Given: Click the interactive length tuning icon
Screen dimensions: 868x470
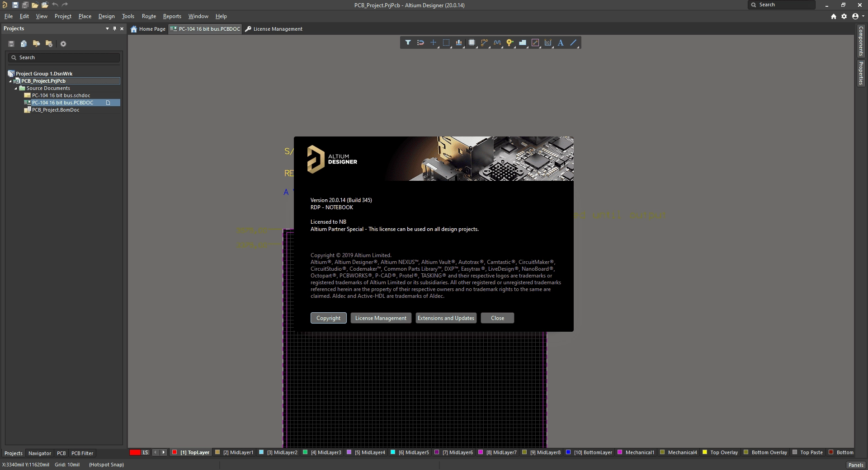Looking at the screenshot, I should [x=497, y=42].
